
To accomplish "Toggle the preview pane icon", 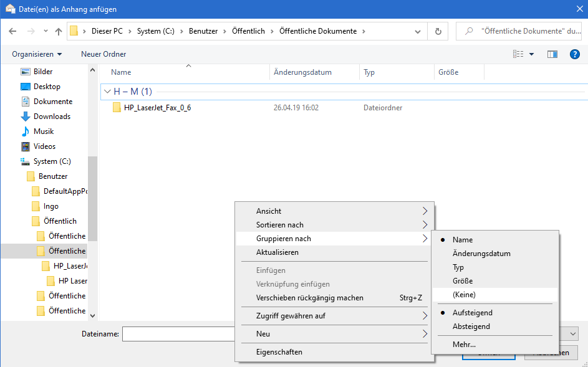I will click(x=552, y=54).
